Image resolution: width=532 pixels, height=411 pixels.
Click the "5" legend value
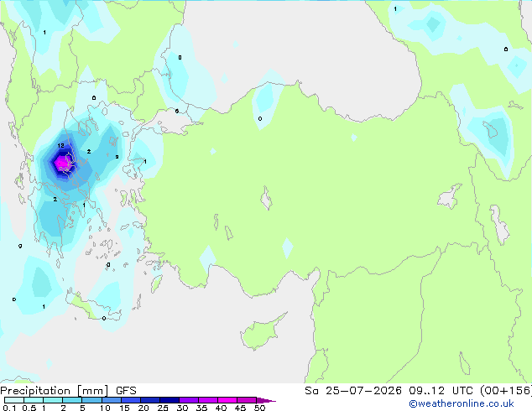tap(82, 408)
